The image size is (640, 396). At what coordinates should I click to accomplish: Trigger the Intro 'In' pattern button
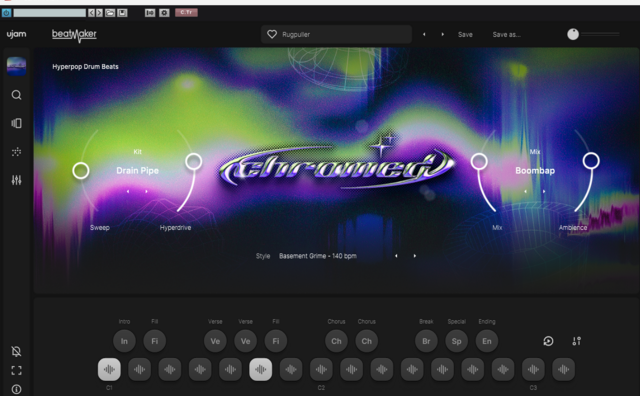124,341
